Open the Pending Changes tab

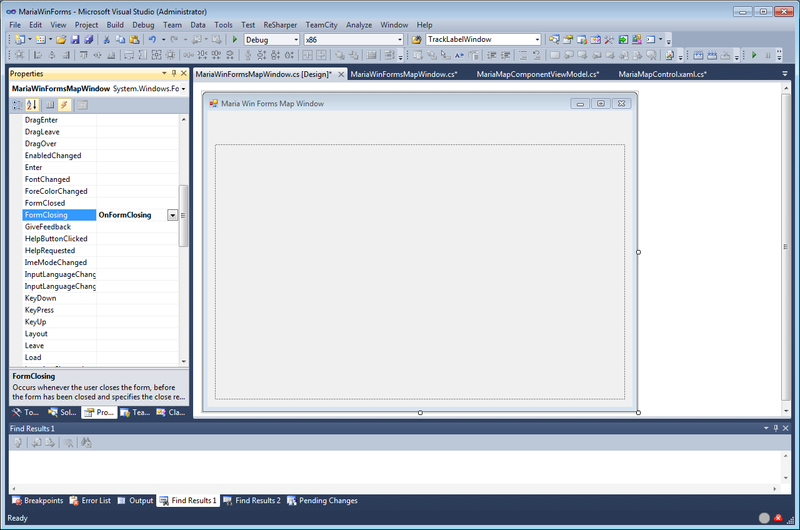click(x=322, y=501)
